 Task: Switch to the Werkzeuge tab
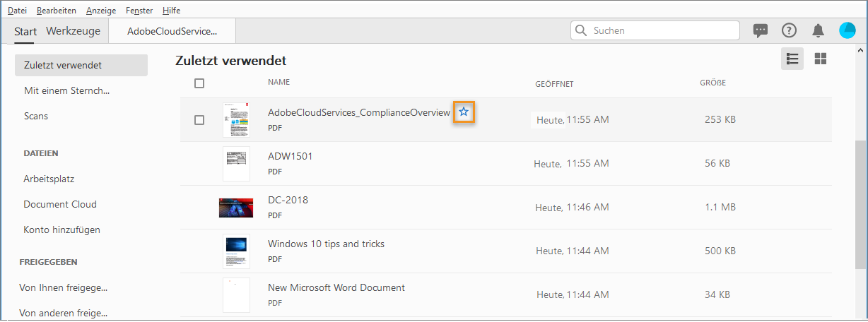tap(73, 31)
